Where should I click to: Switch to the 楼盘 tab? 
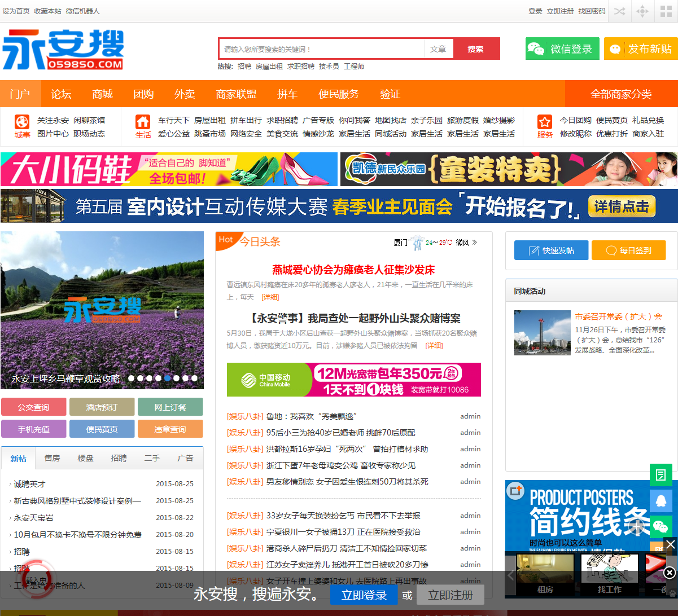click(85, 458)
